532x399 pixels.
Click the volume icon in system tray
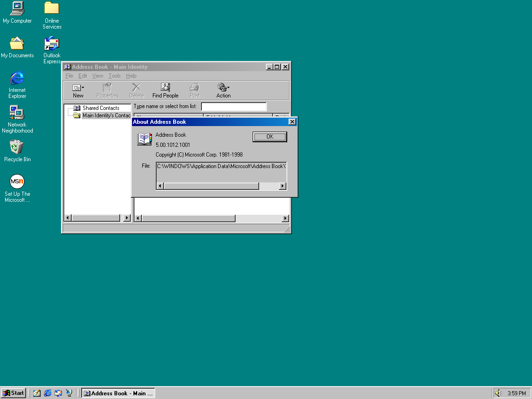[x=499, y=393]
